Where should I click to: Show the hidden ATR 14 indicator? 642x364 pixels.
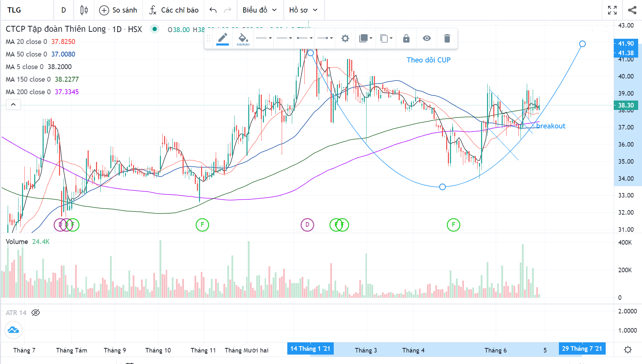(x=36, y=313)
